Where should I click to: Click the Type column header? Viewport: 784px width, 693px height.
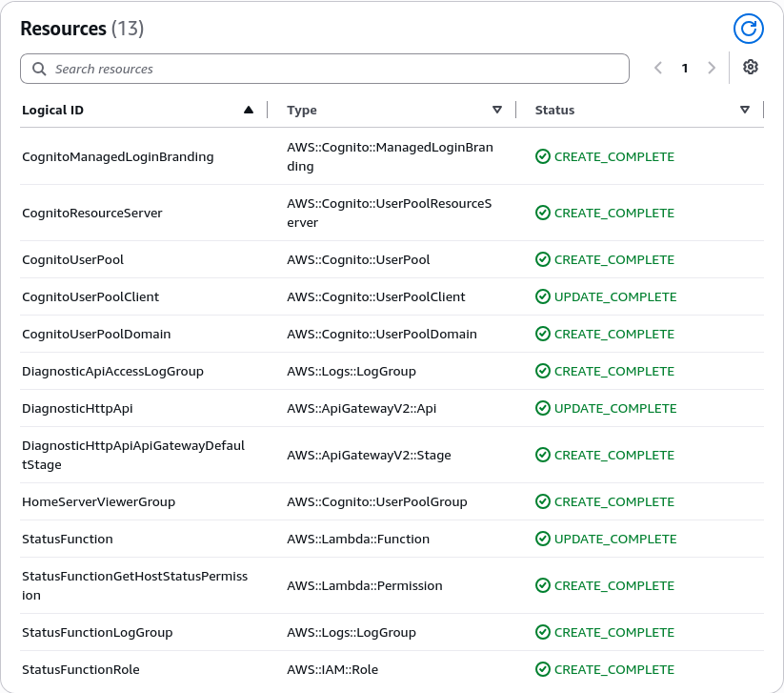301,110
